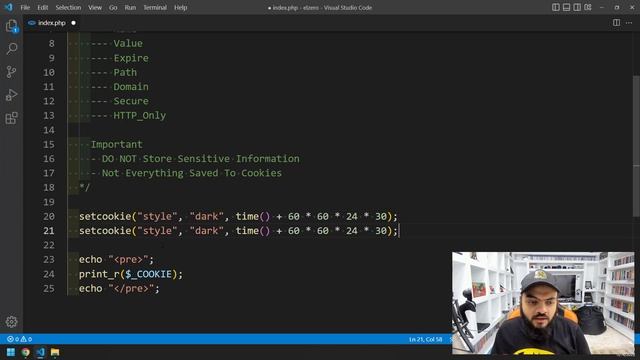Split the editor to the right
The width and height of the screenshot is (640, 360).
click(616, 23)
